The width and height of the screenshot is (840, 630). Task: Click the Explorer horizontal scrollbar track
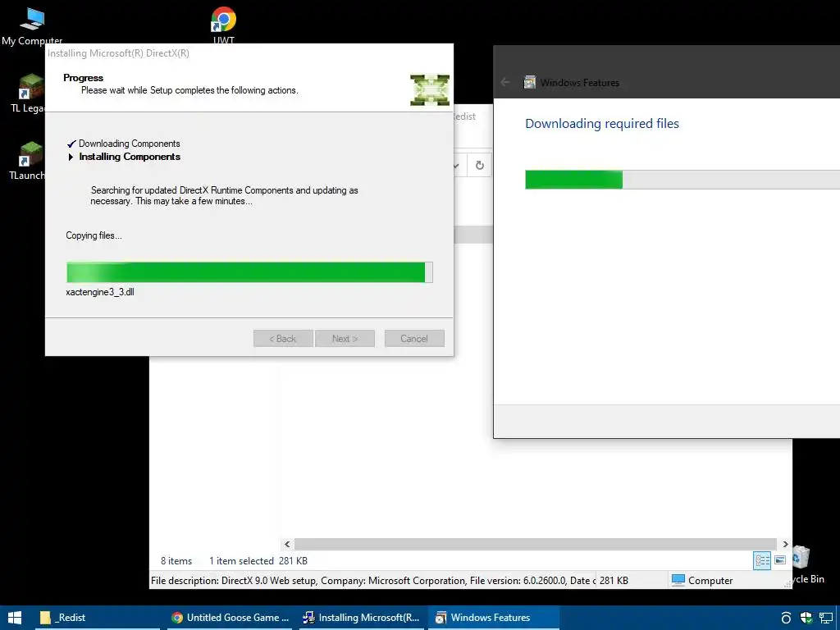pos(536,544)
